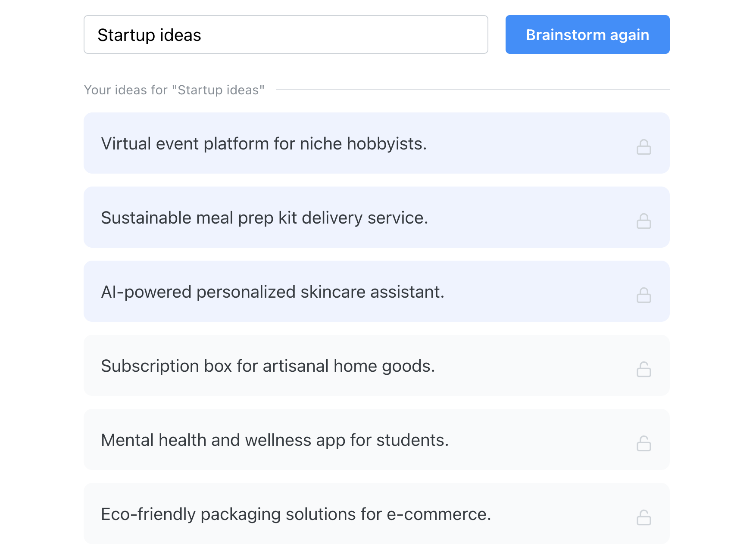This screenshot has height=554, width=756.
Task: Lock the Subscription box idea
Action: [x=644, y=369]
